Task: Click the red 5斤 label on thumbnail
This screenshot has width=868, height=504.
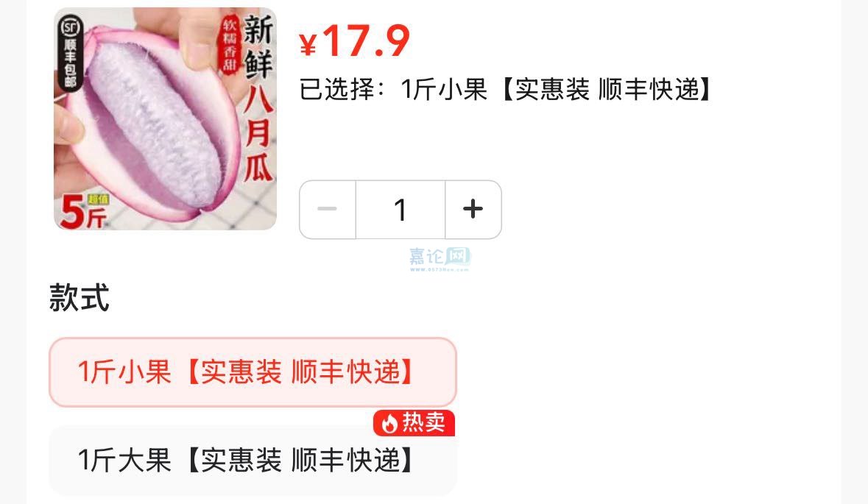Action: pos(82,212)
